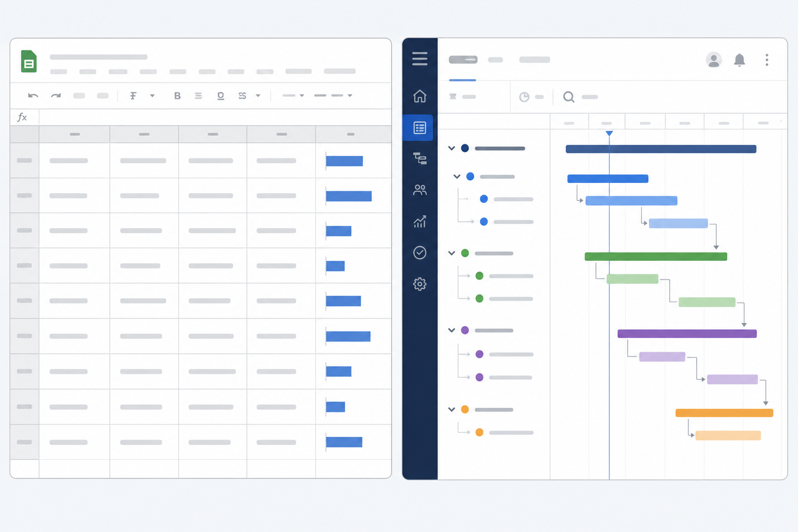Click the green Sheets document logo
Viewport: 798px width, 532px height.
point(29,61)
